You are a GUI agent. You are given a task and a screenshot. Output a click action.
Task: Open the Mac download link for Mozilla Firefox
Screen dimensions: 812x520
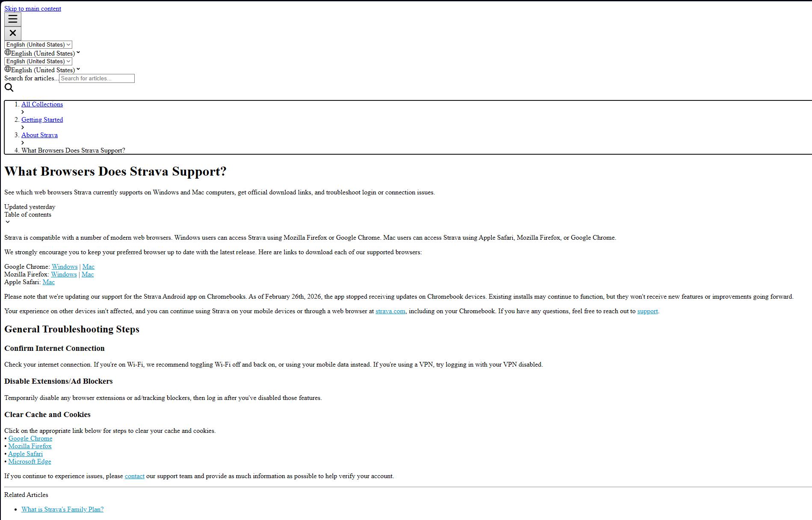click(x=88, y=274)
